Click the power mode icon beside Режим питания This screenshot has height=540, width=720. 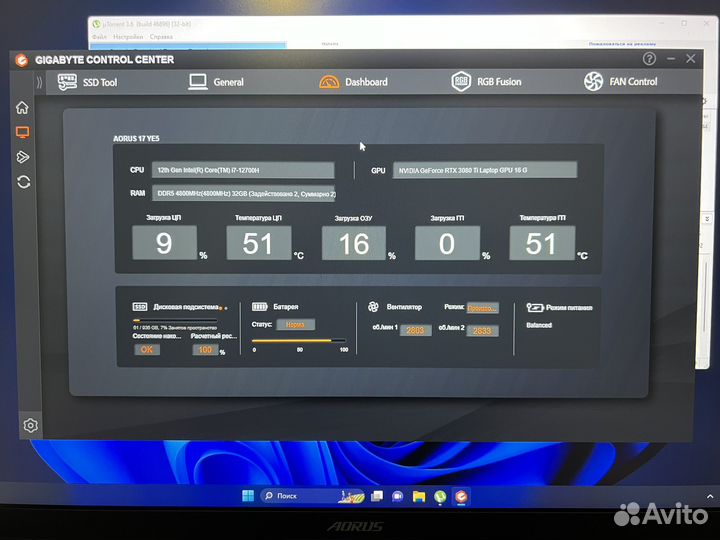coord(534,307)
